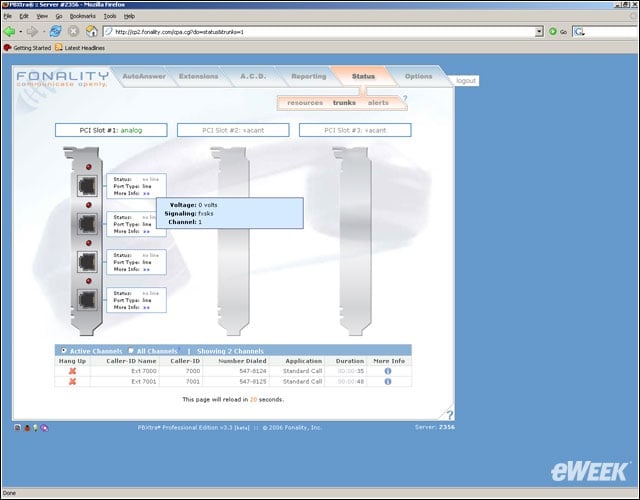Go to the browser Home page icon
Screen dimensions: 640x500
[91, 31]
